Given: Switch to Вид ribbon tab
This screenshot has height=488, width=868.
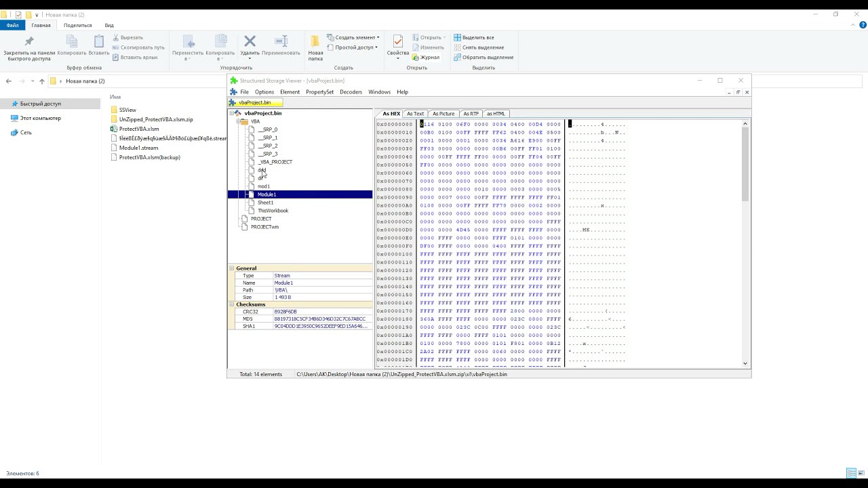Looking at the screenshot, I should pyautogui.click(x=108, y=25).
